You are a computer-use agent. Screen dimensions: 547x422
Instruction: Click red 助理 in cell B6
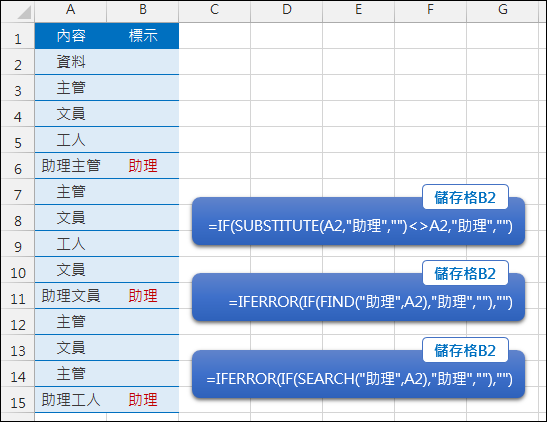[x=143, y=166]
